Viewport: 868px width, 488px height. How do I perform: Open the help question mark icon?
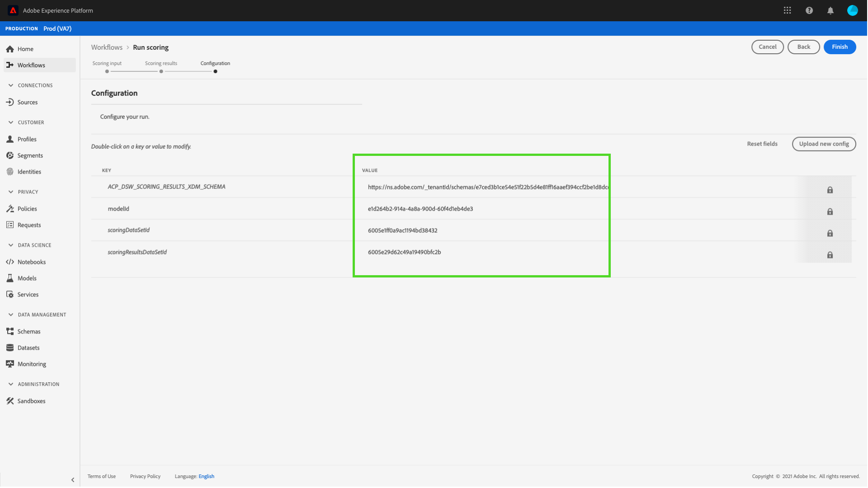coord(809,10)
